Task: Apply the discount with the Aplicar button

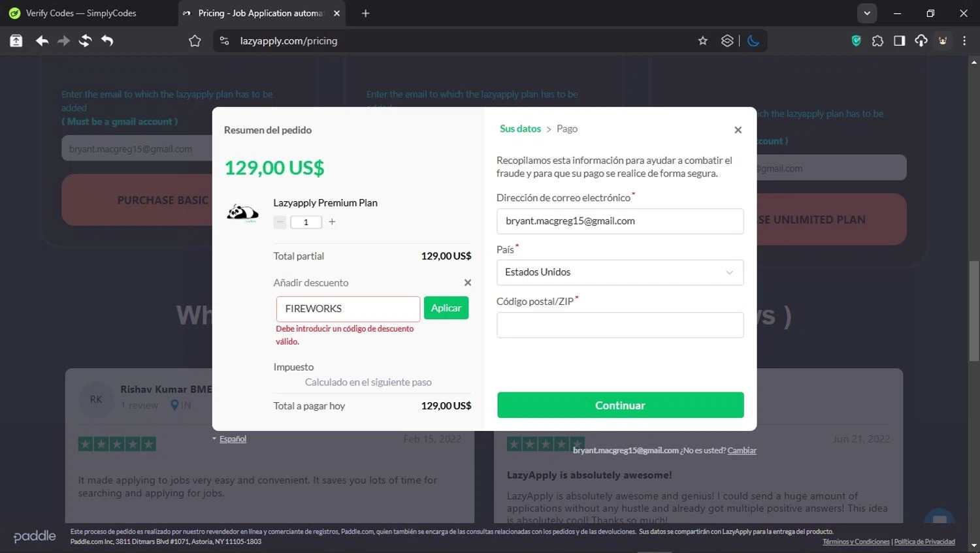Action: pyautogui.click(x=446, y=308)
